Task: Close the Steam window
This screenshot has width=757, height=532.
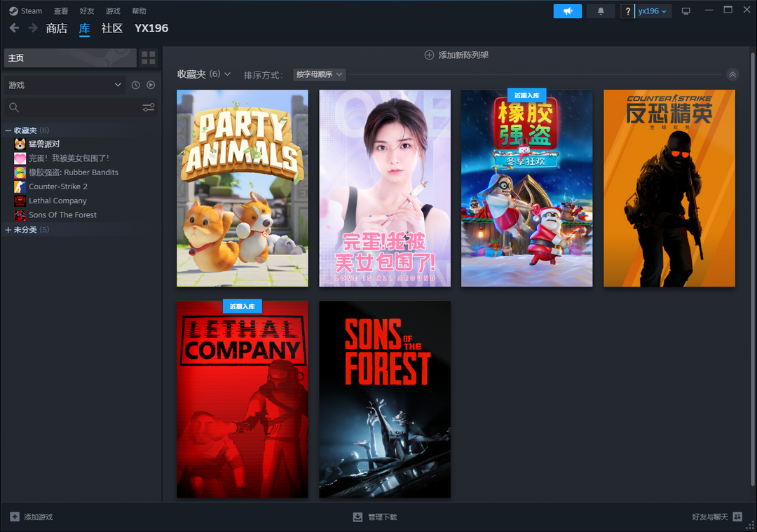Action: pyautogui.click(x=746, y=10)
